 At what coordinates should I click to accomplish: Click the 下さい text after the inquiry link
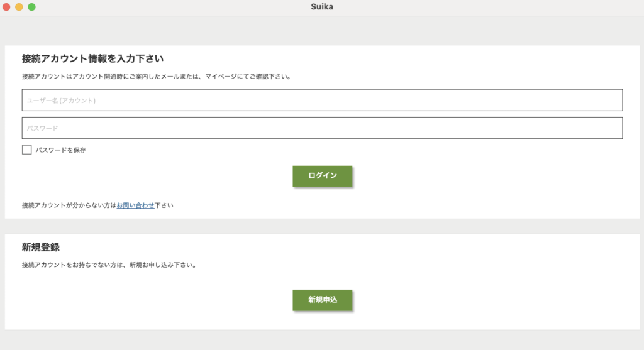pyautogui.click(x=164, y=205)
